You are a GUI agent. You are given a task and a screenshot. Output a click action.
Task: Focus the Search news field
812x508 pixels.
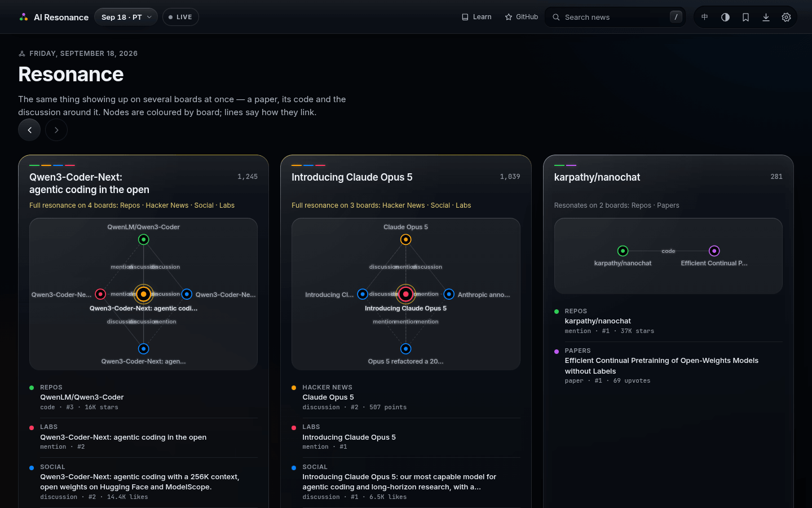615,17
